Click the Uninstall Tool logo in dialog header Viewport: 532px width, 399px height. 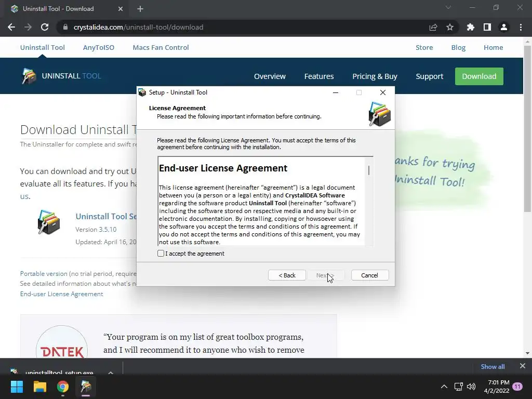pos(380,114)
